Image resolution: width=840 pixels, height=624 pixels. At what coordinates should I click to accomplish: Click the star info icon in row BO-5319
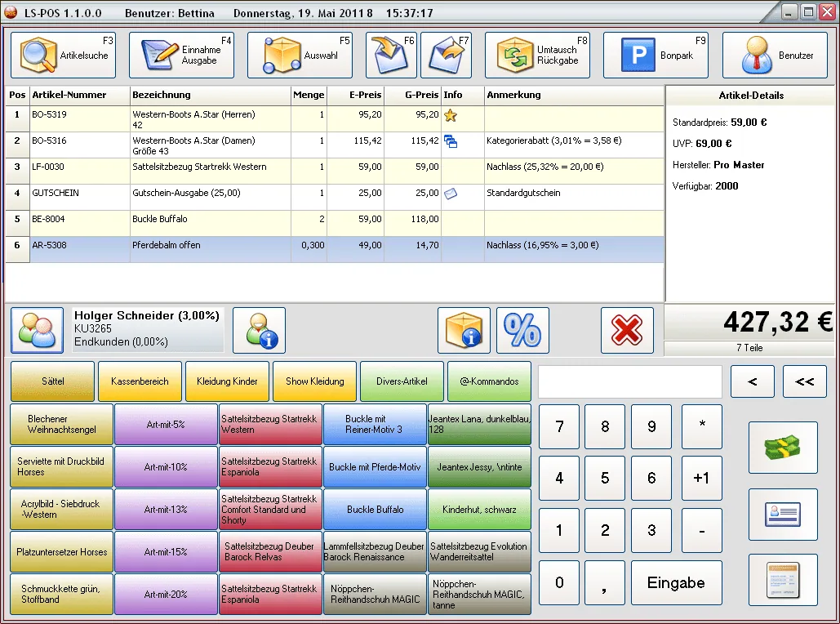click(451, 115)
